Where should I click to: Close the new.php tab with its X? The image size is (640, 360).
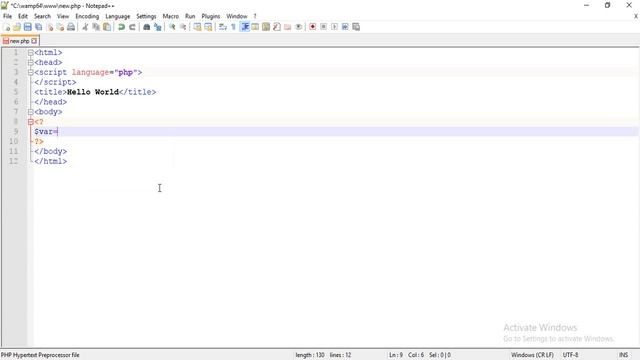[x=34, y=41]
